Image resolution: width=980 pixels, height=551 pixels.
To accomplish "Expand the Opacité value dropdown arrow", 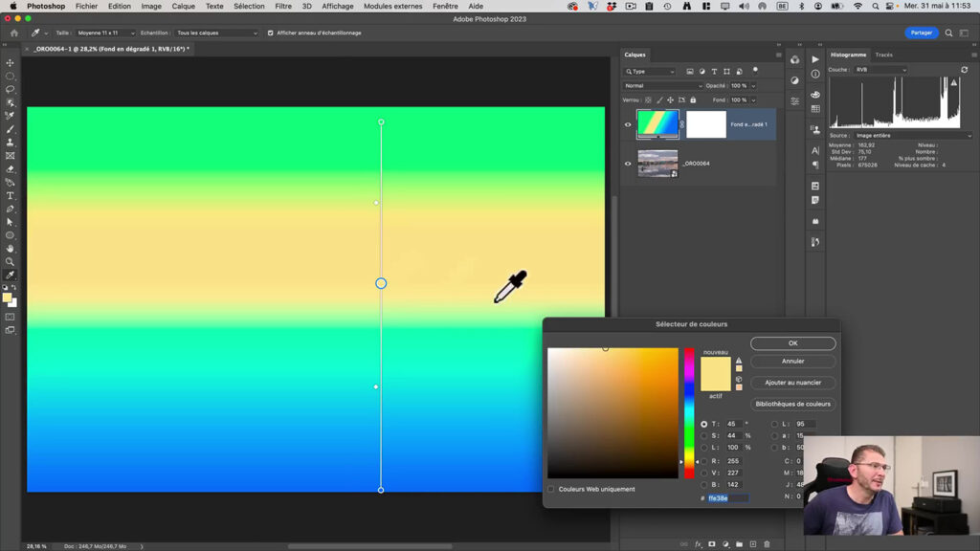I will pyautogui.click(x=753, y=85).
